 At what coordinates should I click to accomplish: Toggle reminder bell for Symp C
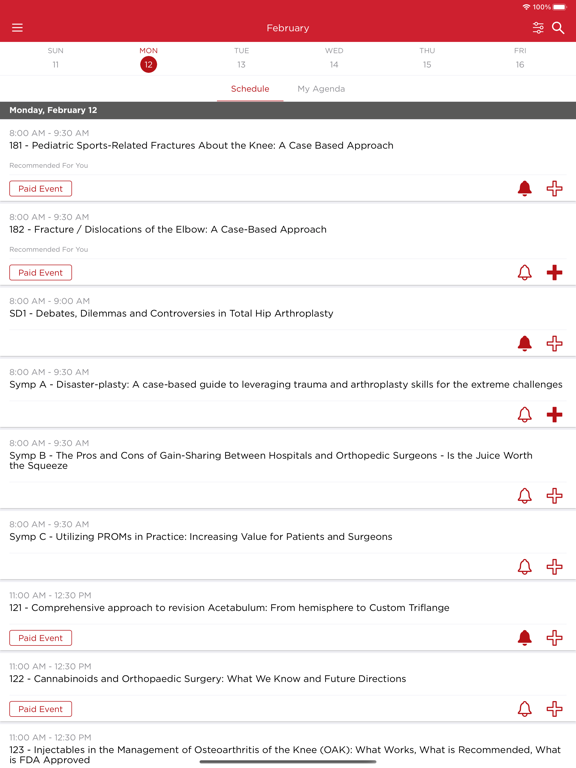click(525, 567)
